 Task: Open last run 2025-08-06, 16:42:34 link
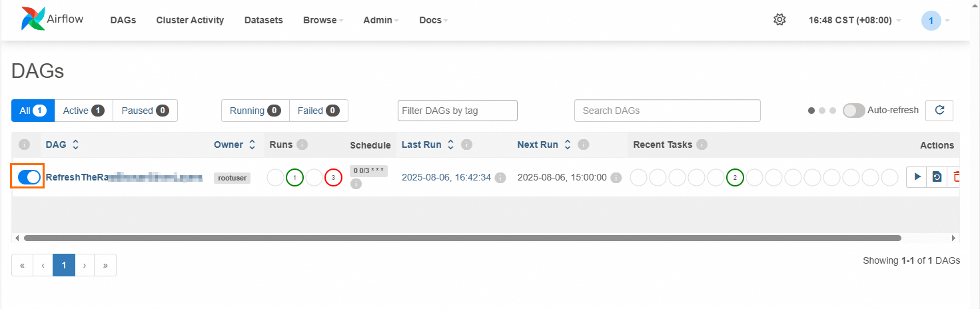click(x=446, y=177)
